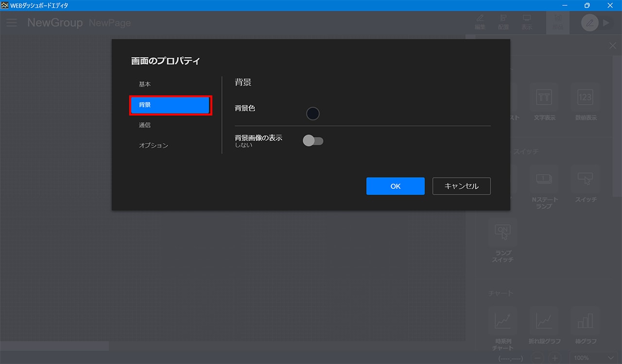The height and width of the screenshot is (364, 622).
Task: Toggle the 背景画像の表示 switch
Action: (x=313, y=141)
